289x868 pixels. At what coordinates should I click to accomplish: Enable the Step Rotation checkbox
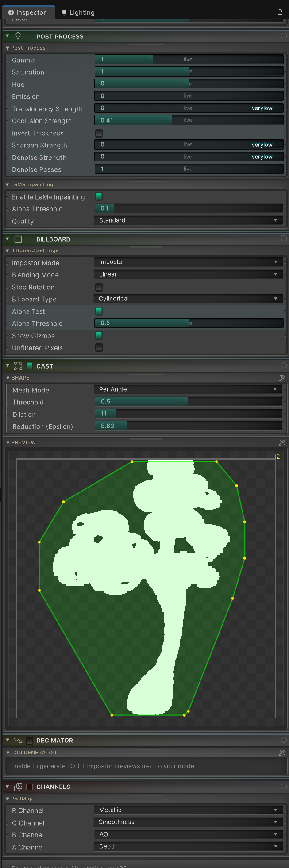[99, 287]
